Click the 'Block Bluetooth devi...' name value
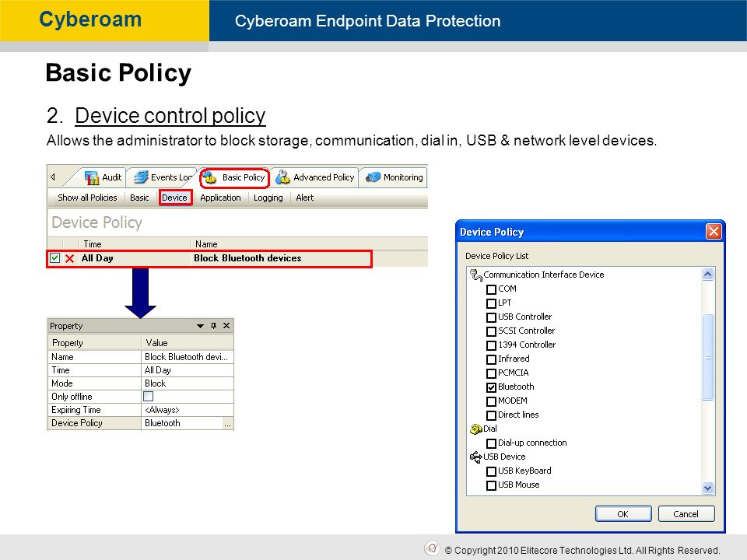 (x=186, y=357)
